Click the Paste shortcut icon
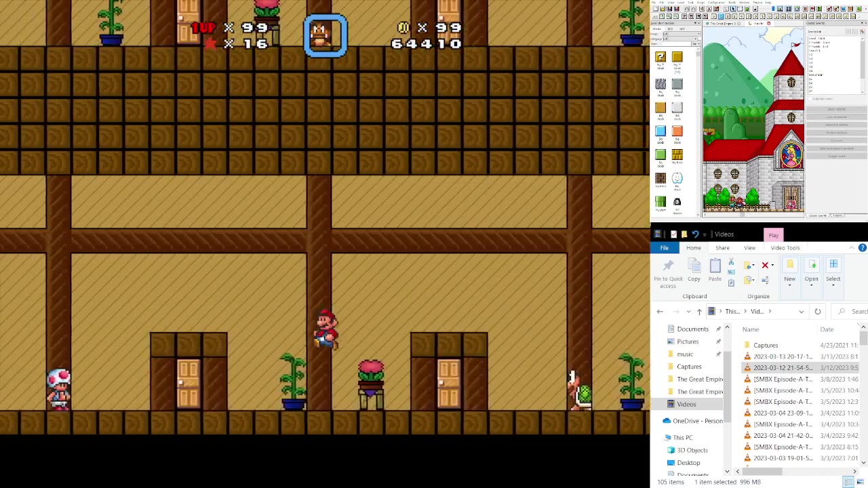Screen dimensions: 868x488 point(731,283)
